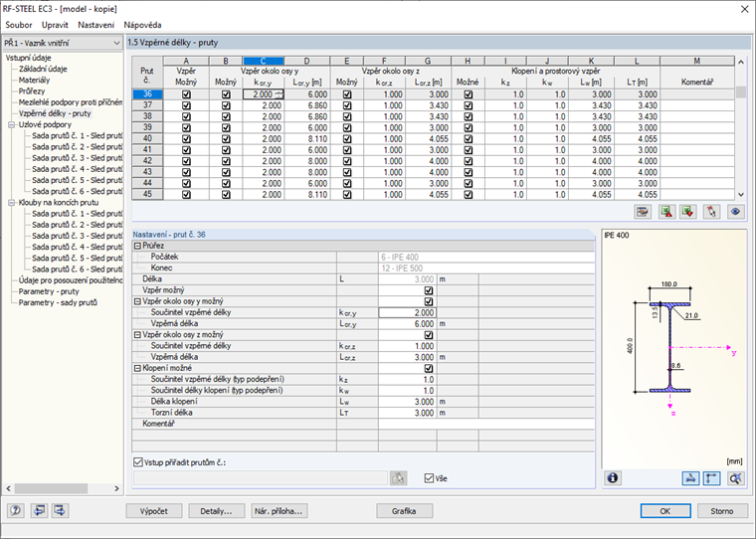This screenshot has width=756, height=539.
Task: Select row header for member 42
Action: click(147, 161)
